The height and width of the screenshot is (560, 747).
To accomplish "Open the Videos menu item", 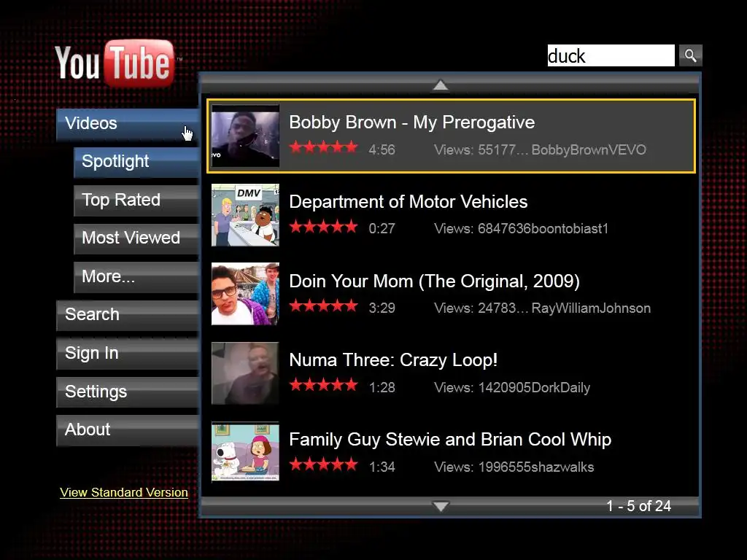I will pos(127,124).
